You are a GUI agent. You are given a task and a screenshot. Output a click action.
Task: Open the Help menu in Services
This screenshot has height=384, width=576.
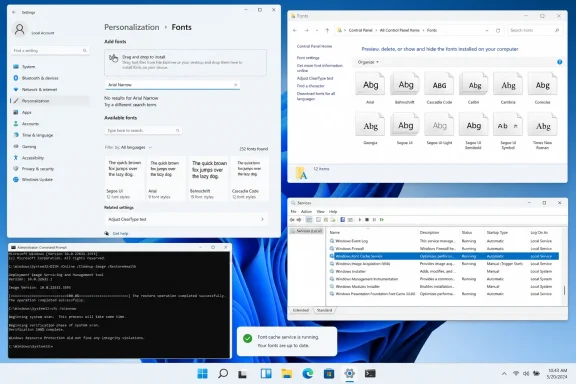coord(333,212)
